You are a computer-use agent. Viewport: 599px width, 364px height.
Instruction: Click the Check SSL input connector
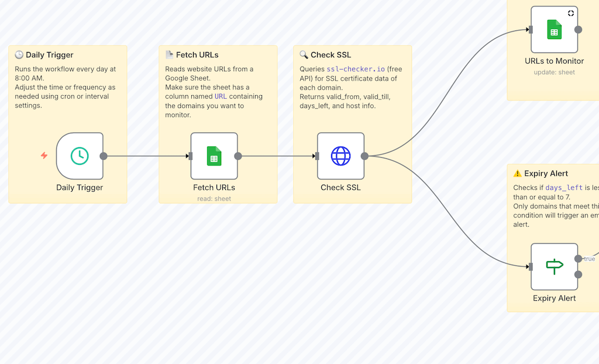[316, 156]
